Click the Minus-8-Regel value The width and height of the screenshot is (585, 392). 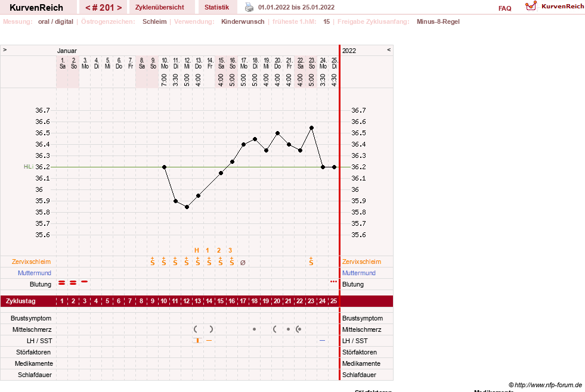(x=438, y=21)
